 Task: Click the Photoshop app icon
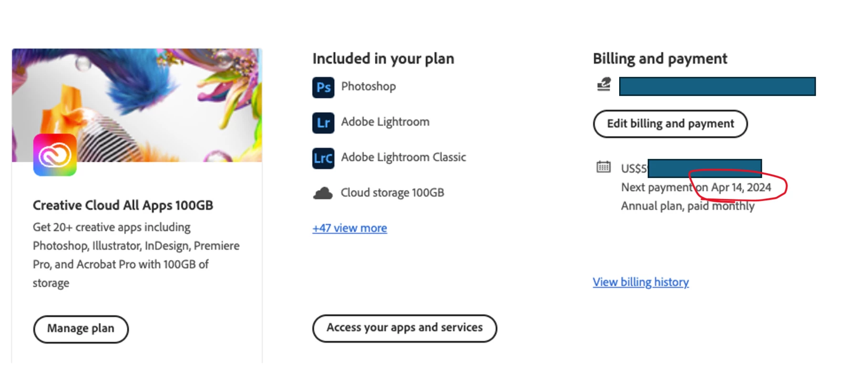pos(323,87)
